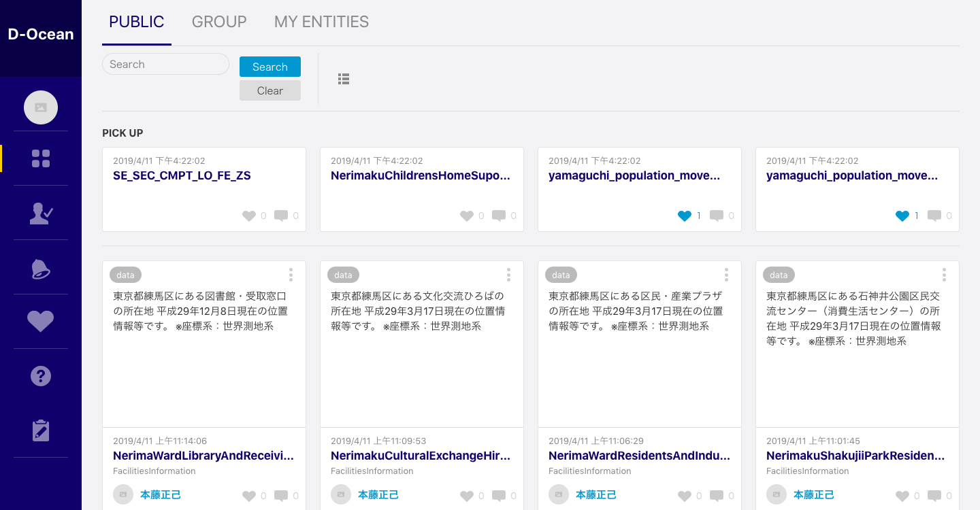This screenshot has width=980, height=510.
Task: Switch to the PUBLIC tab
Action: pos(137,22)
